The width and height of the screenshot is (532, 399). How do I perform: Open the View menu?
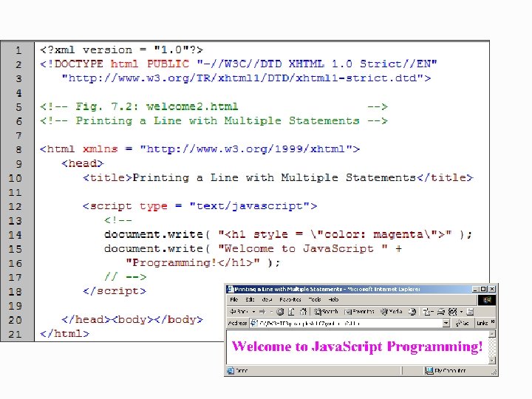[267, 299]
